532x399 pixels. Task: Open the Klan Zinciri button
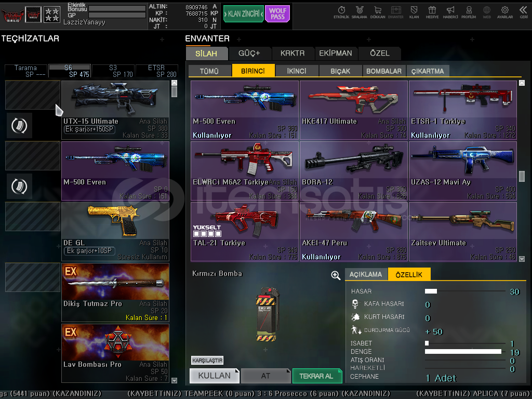[243, 14]
